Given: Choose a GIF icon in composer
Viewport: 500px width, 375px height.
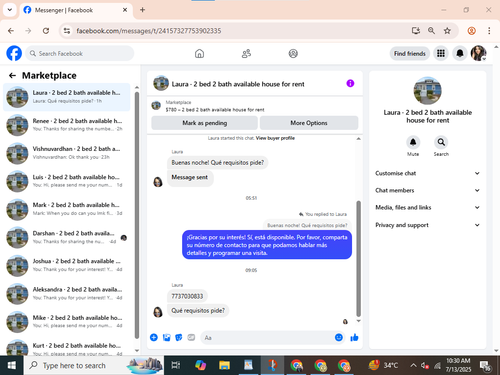Looking at the screenshot, I should pyautogui.click(x=191, y=337).
